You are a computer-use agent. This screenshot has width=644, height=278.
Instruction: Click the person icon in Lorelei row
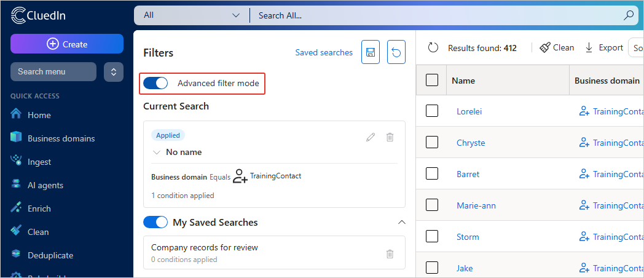584,111
